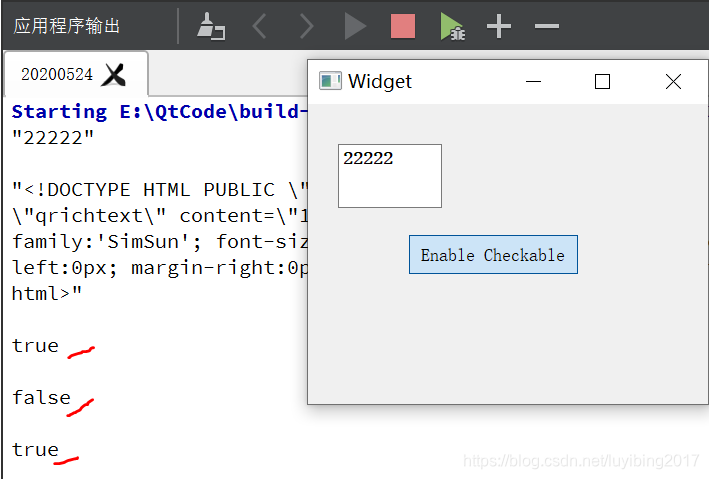
Task: Click the Widget window title text
Action: click(380, 82)
